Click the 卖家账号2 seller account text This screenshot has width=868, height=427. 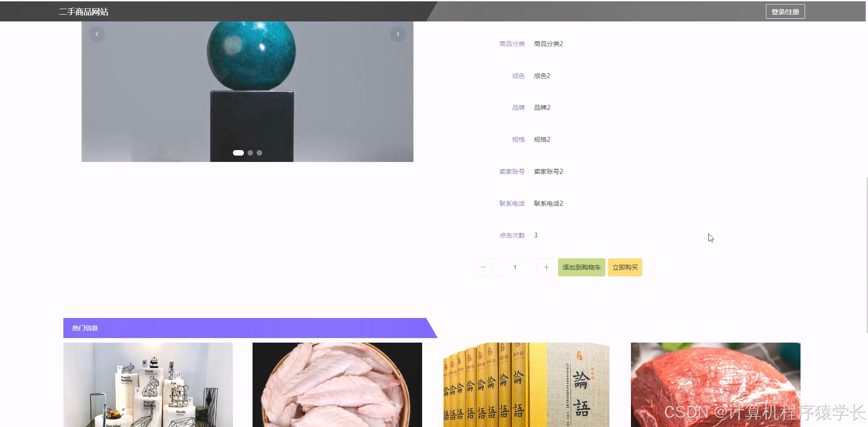(548, 172)
